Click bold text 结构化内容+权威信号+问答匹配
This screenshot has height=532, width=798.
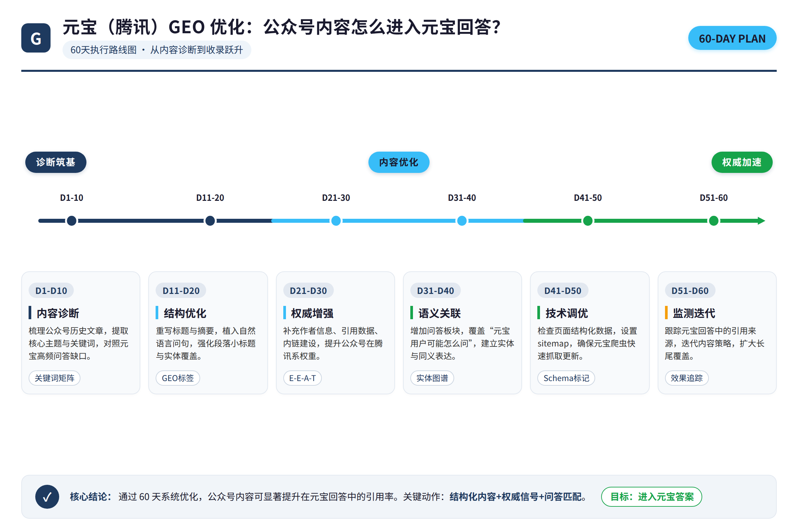point(515,497)
